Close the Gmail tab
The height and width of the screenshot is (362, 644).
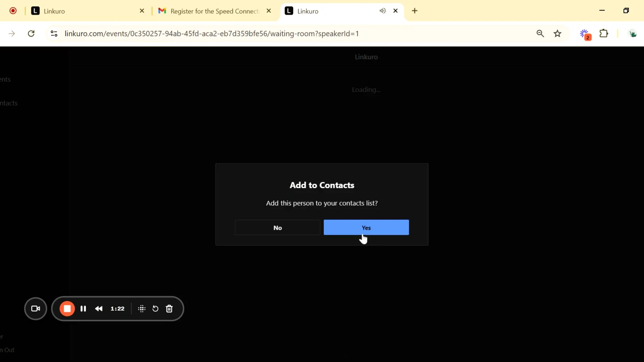(269, 11)
